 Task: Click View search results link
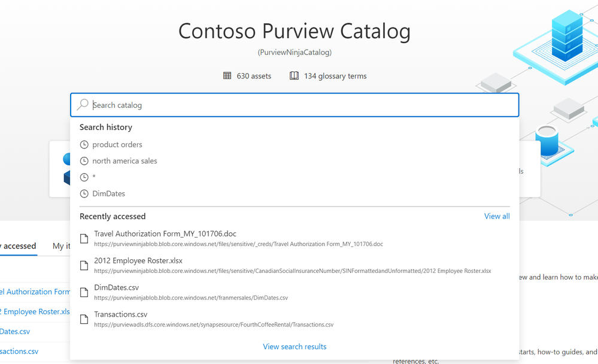(x=295, y=347)
